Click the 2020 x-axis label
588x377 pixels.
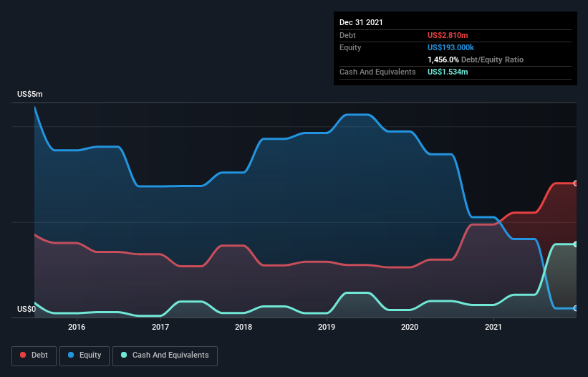[x=410, y=327]
